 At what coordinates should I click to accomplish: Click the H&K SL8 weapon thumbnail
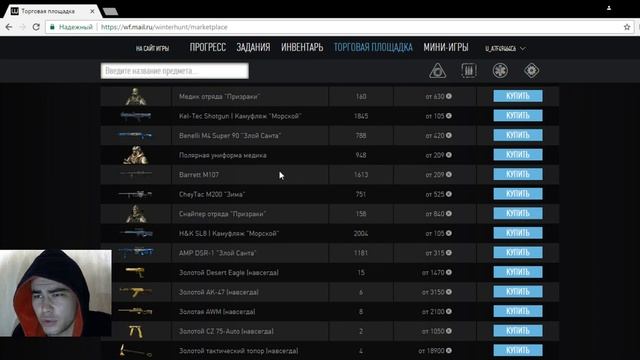[x=136, y=233]
